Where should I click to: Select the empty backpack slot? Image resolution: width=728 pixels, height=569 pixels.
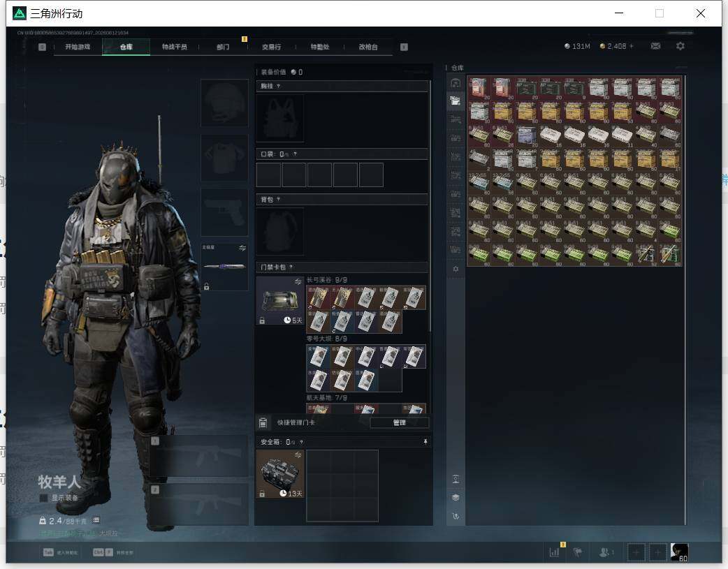click(280, 231)
